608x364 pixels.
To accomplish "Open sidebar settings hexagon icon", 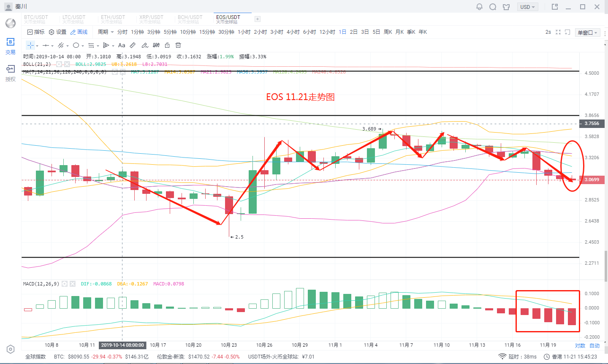I will coord(11,349).
